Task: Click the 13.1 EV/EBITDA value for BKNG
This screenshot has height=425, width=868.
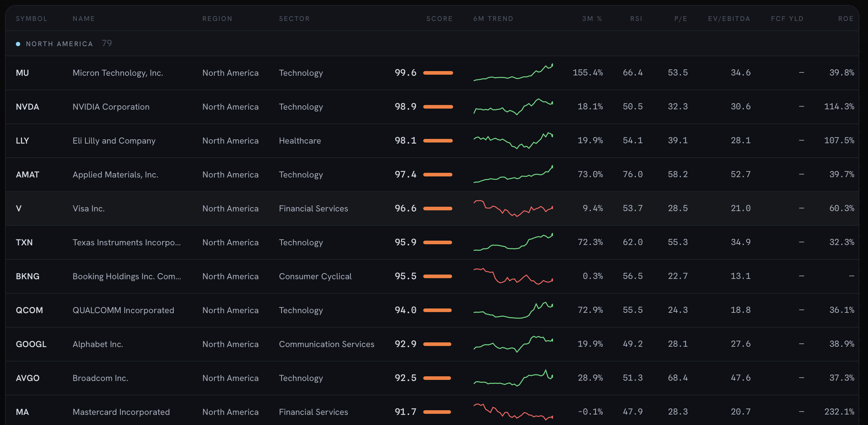Action: tap(741, 276)
